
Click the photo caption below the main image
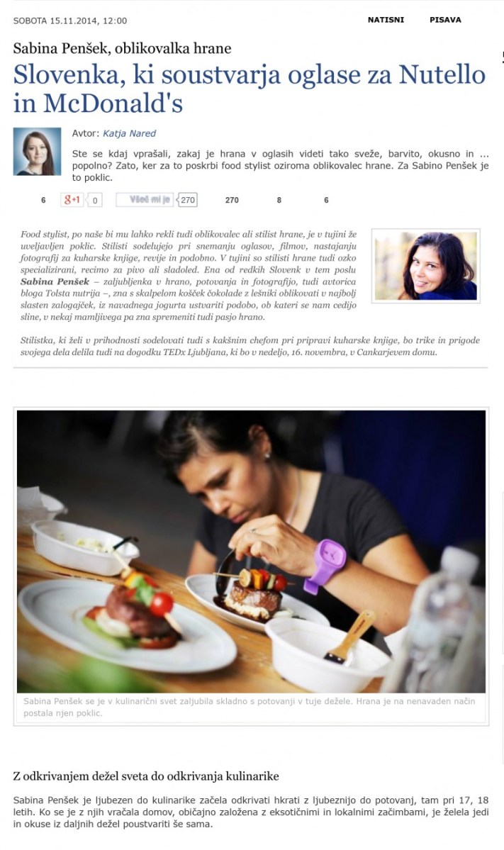pyautogui.click(x=250, y=707)
